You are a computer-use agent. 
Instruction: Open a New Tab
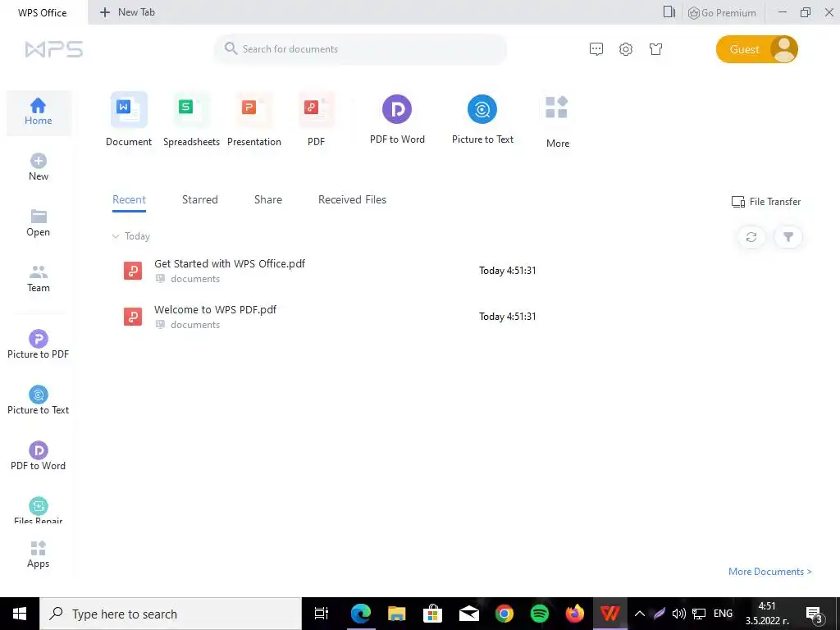click(x=127, y=12)
